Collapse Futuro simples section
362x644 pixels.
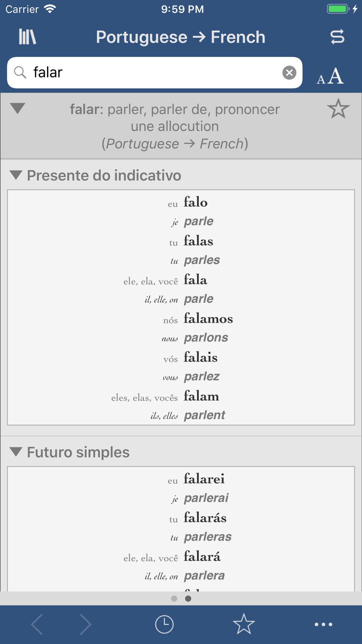coord(16,452)
